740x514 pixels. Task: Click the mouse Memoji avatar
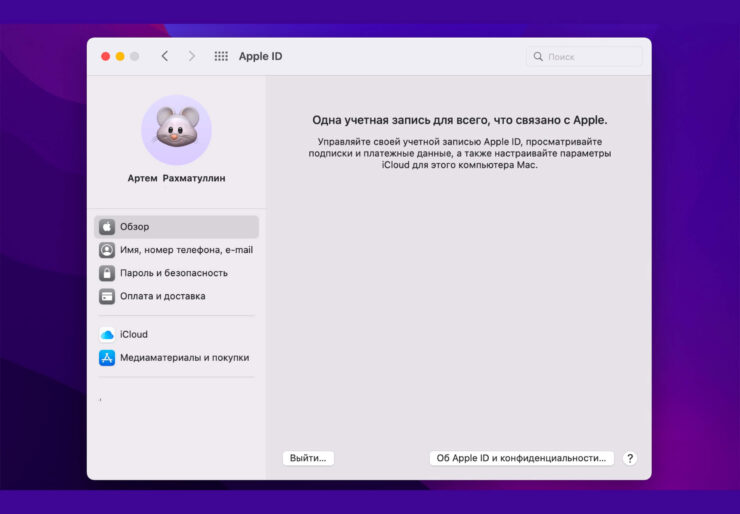tap(177, 130)
